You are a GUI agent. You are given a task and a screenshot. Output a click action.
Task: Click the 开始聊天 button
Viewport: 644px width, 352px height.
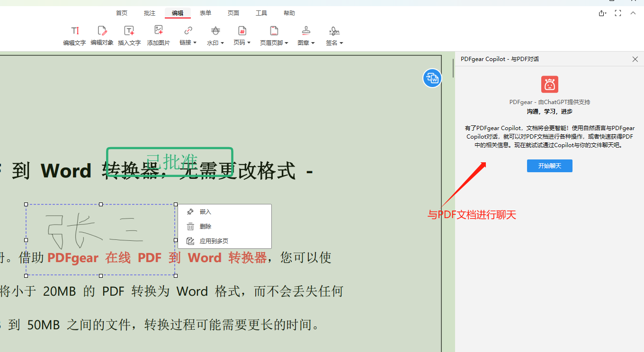[x=550, y=166]
